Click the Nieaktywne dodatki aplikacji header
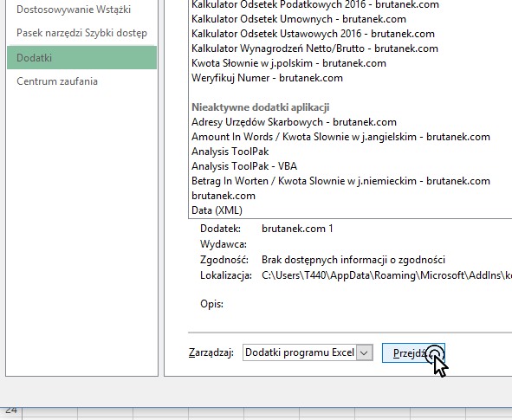Screen dimensions: 512x420 tap(260, 107)
